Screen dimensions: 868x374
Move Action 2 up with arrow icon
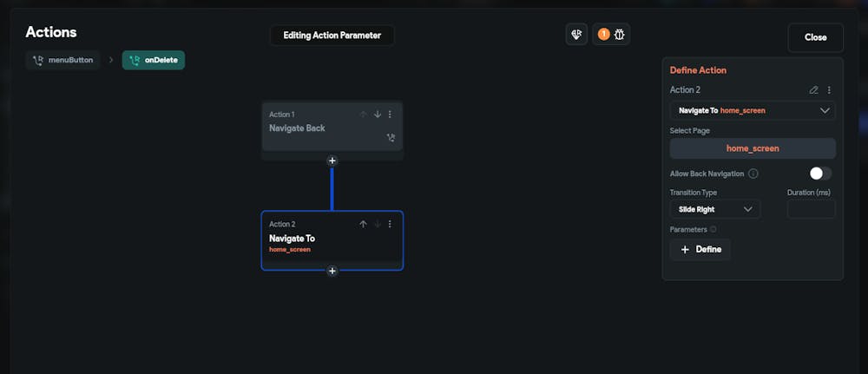coord(364,224)
